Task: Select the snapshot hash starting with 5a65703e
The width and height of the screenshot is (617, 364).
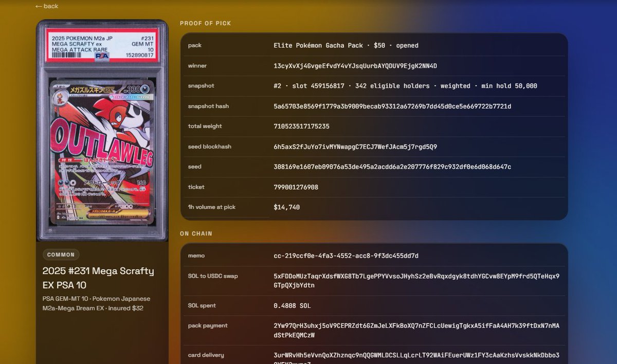Action: click(392, 106)
